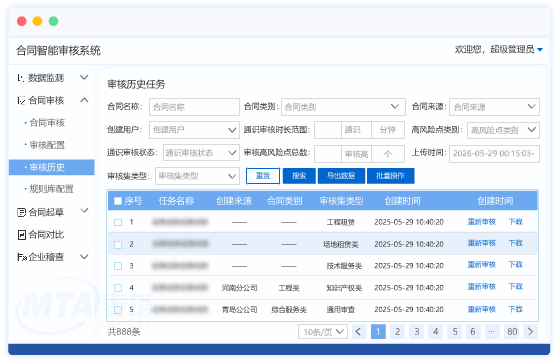Expand the 企业稽查 menu chevron
Screen dimensions: 560x364
(x=84, y=256)
